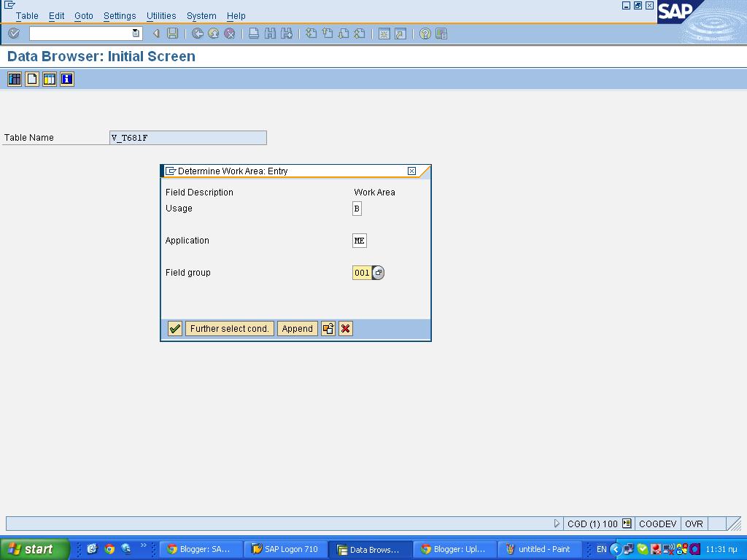Switch to untitled - Paint on the taskbar
The width and height of the screenshot is (747, 560).
point(540,549)
